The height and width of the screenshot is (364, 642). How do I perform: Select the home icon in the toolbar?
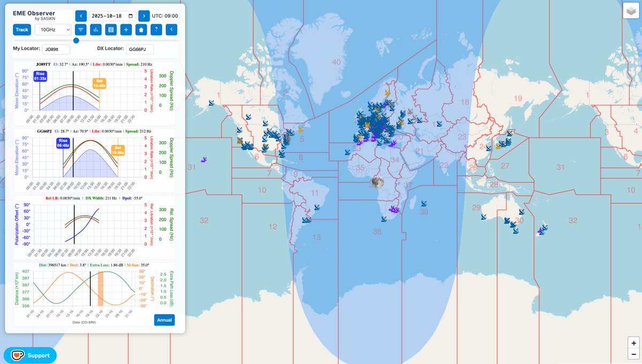[141, 29]
